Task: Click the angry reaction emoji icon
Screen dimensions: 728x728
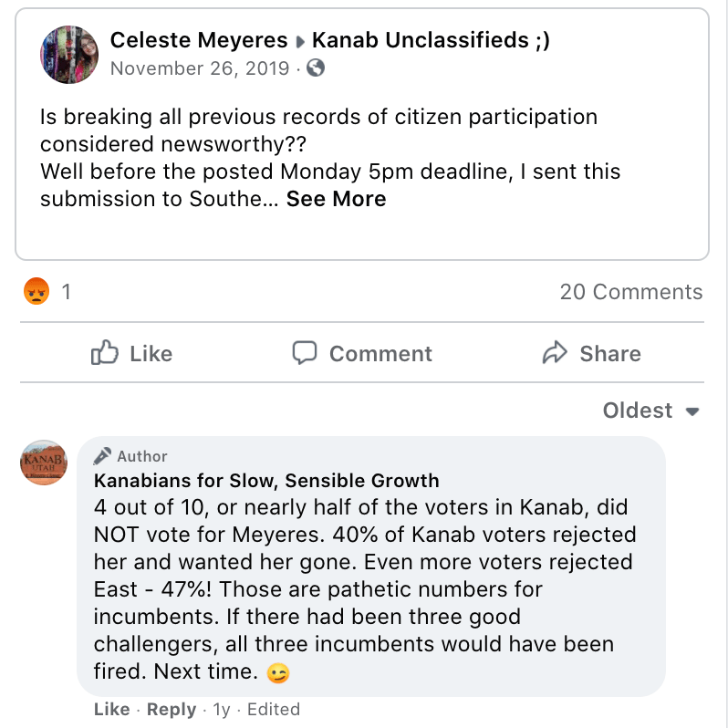Action: pyautogui.click(x=36, y=292)
